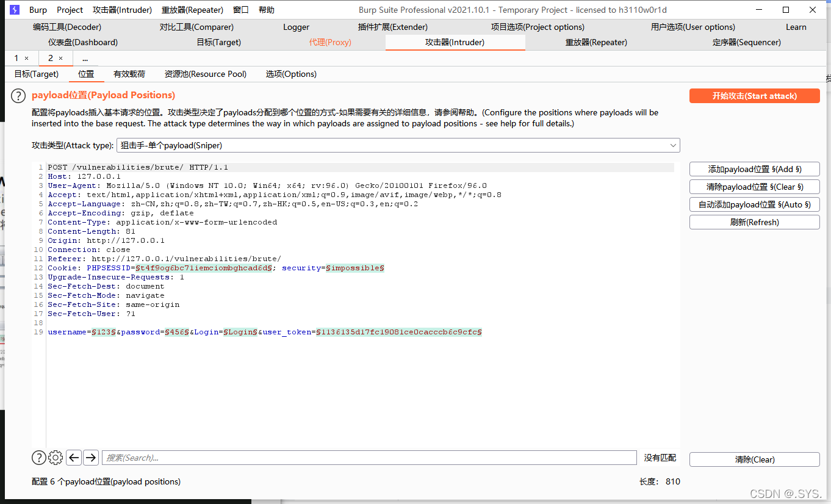831x504 pixels.
Task: Go to next search match arrow
Action: point(91,458)
